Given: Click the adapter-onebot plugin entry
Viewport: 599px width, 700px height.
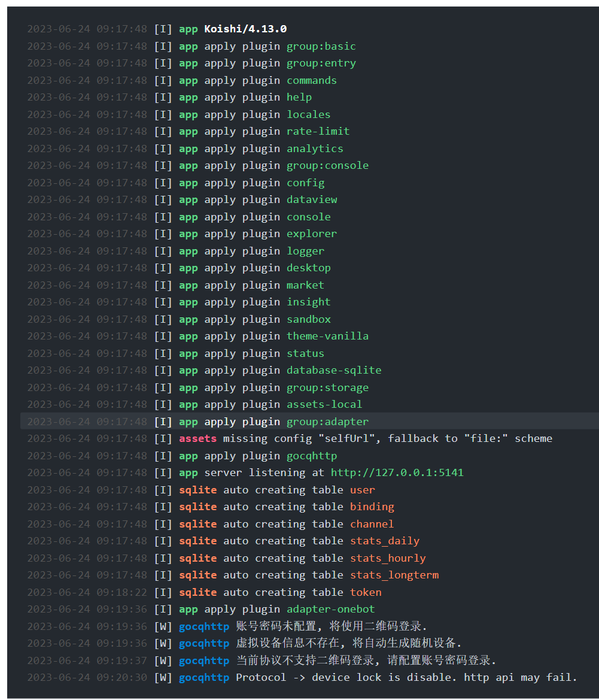Looking at the screenshot, I should tap(330, 610).
